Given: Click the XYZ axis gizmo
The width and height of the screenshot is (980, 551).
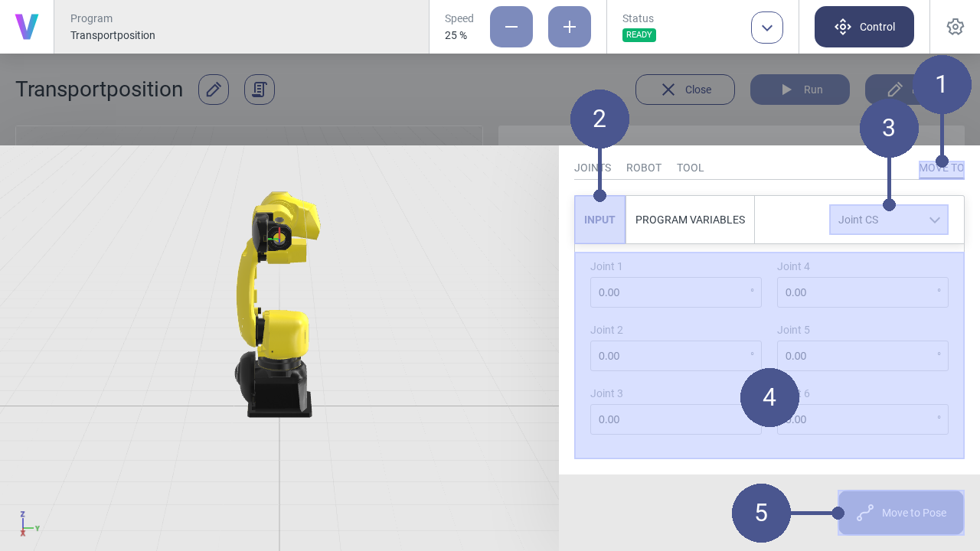Looking at the screenshot, I should point(28,524).
